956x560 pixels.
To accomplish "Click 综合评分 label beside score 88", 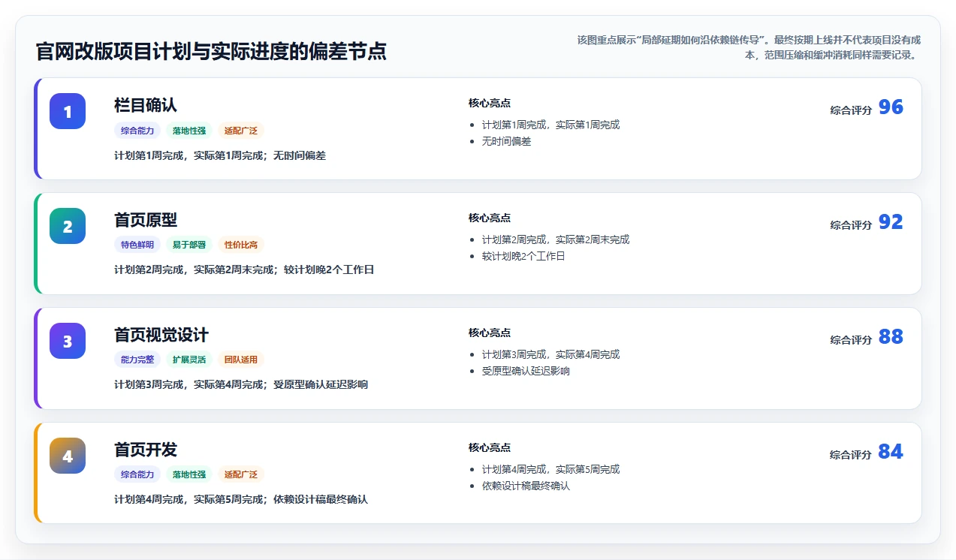I will [851, 340].
